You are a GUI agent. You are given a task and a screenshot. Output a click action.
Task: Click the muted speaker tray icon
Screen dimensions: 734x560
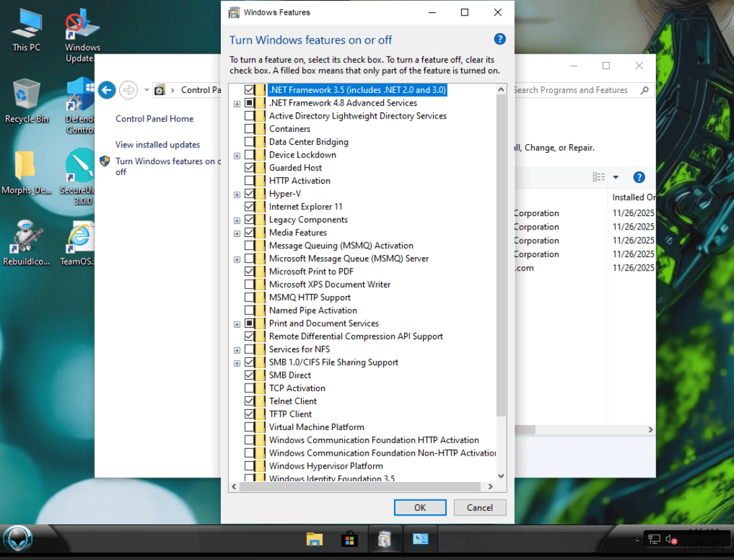tap(671, 539)
